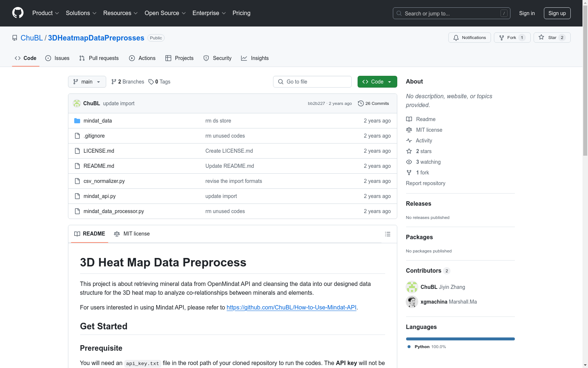Open the 'revise the import formats' commit message

click(x=234, y=181)
